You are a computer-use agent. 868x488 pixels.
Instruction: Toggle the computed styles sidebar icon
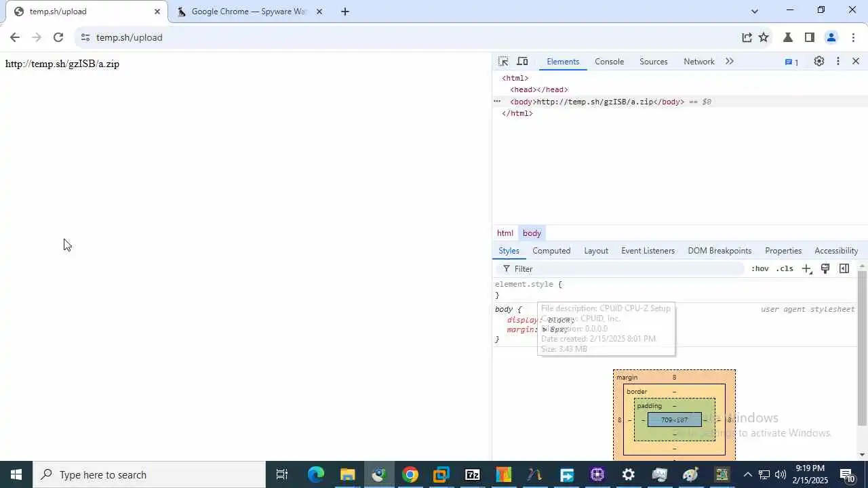844,269
